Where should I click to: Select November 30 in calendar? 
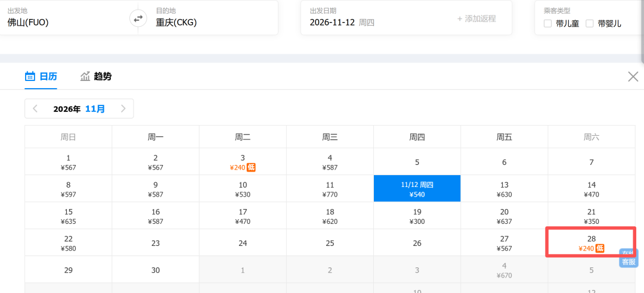click(x=156, y=270)
